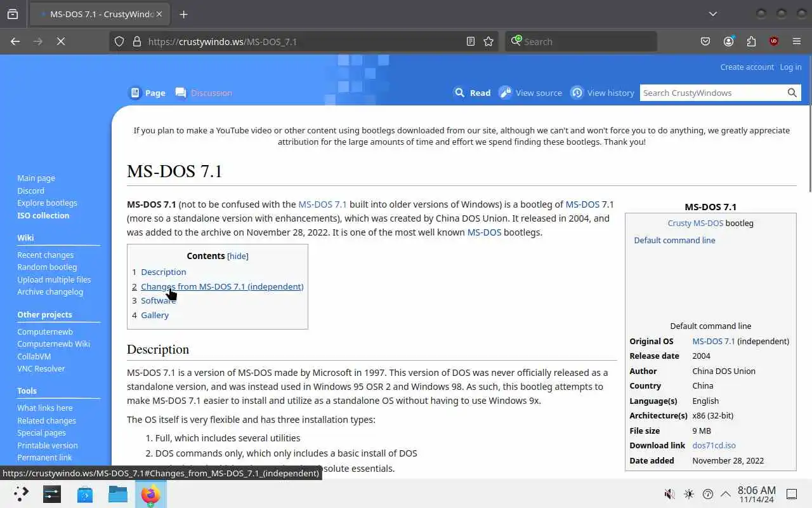This screenshot has height=508, width=812.
Task: Click the uBlock Origin extension icon
Action: pos(774,41)
